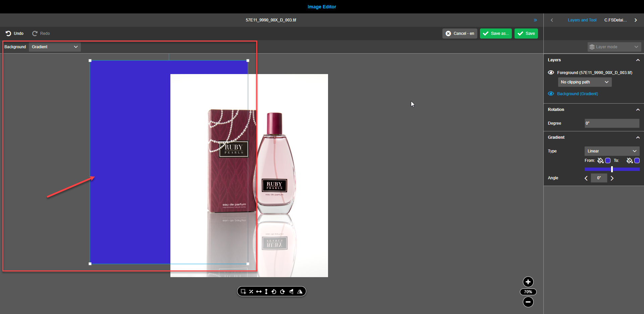
Task: Open the Layer mode menu
Action: [614, 47]
